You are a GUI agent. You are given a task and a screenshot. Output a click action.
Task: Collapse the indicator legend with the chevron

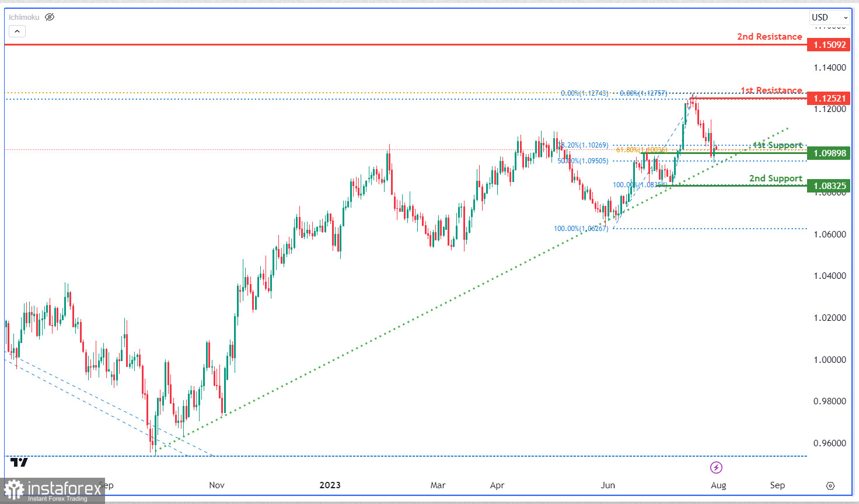tap(17, 32)
